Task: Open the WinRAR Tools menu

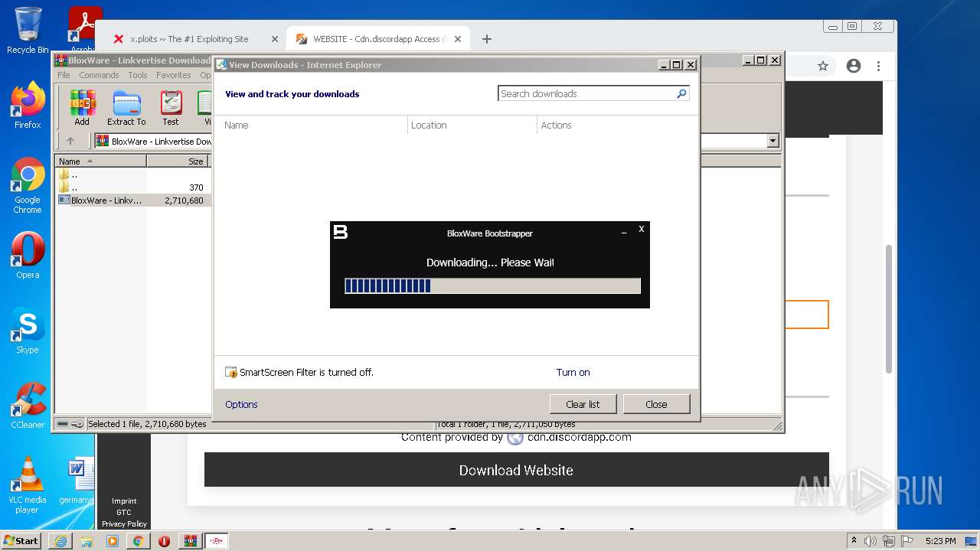Action: (x=138, y=75)
